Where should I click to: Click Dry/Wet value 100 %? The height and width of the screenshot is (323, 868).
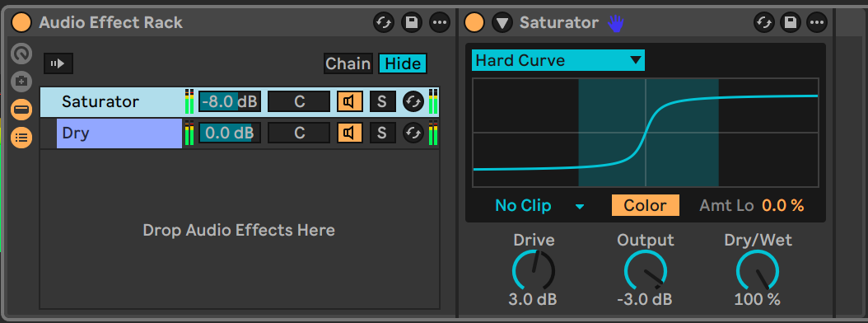pos(758,300)
